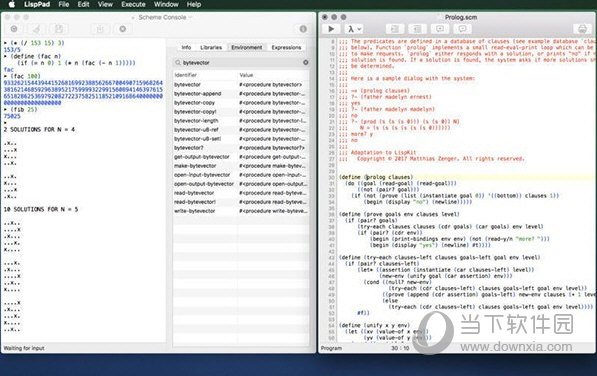The image size is (597, 376).
Task: Click the search magnifier icon in the filter field
Action: pyautogui.click(x=178, y=62)
